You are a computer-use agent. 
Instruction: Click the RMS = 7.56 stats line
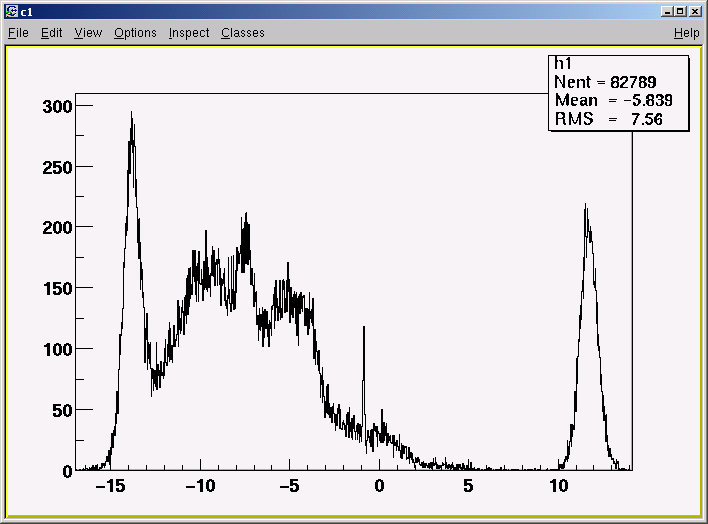tap(609, 119)
